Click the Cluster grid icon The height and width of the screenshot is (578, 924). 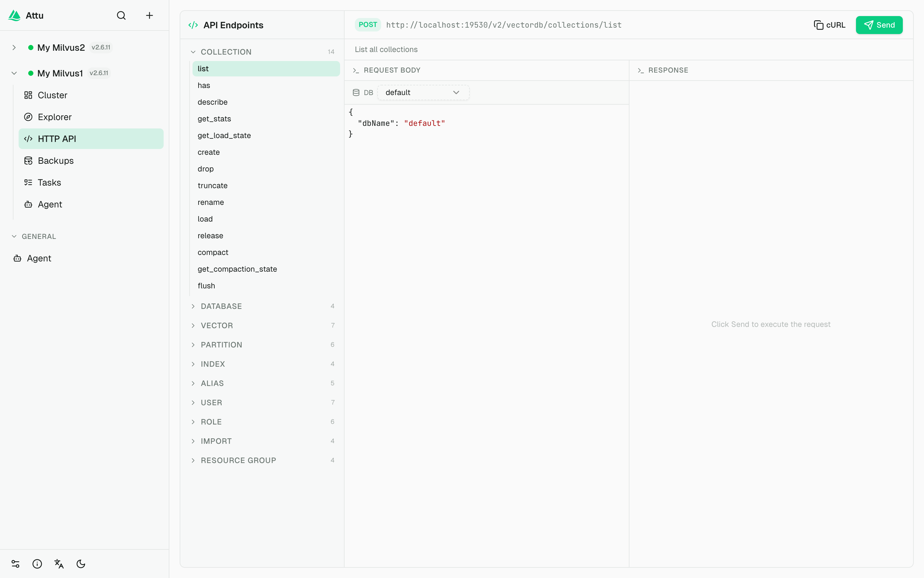tap(28, 95)
